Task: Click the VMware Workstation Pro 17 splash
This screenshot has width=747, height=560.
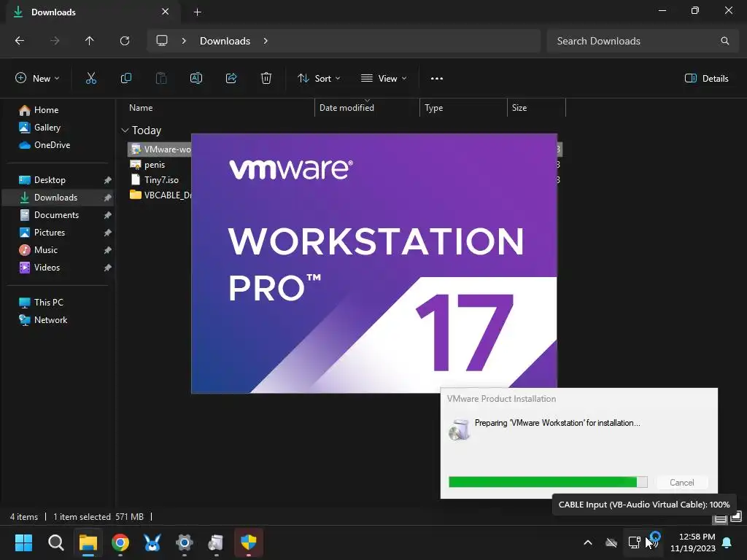Action: coord(374,263)
